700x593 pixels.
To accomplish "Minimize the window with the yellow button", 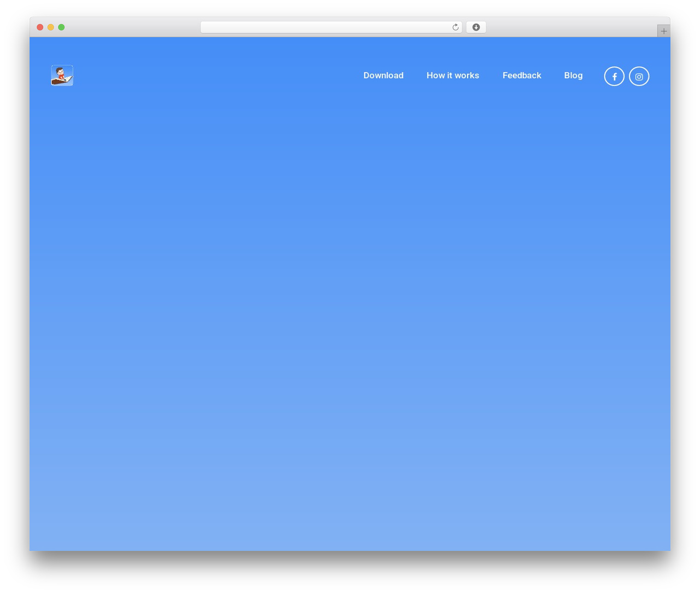I will [x=51, y=27].
